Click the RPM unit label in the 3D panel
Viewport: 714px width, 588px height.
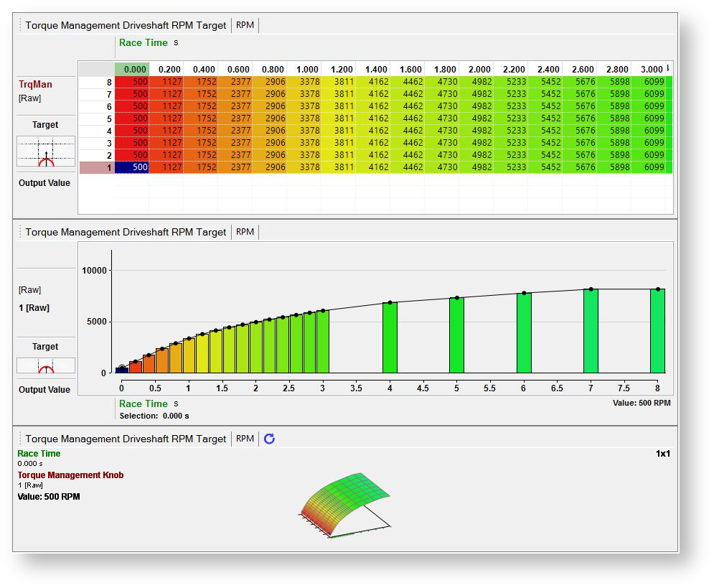tap(245, 439)
